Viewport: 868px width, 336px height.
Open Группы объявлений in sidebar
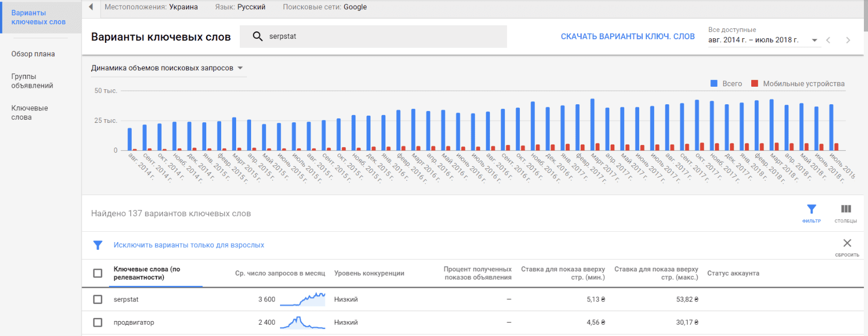tap(32, 81)
